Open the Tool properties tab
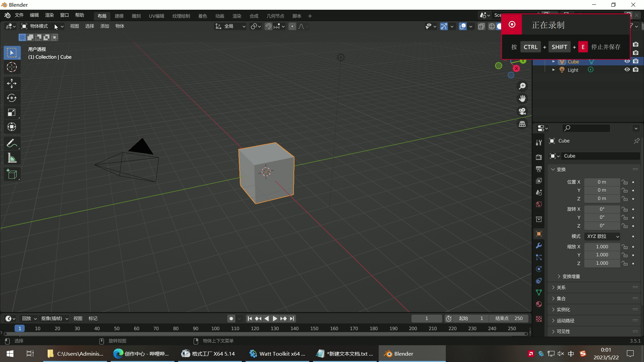The width and height of the screenshot is (644, 362). point(539,142)
